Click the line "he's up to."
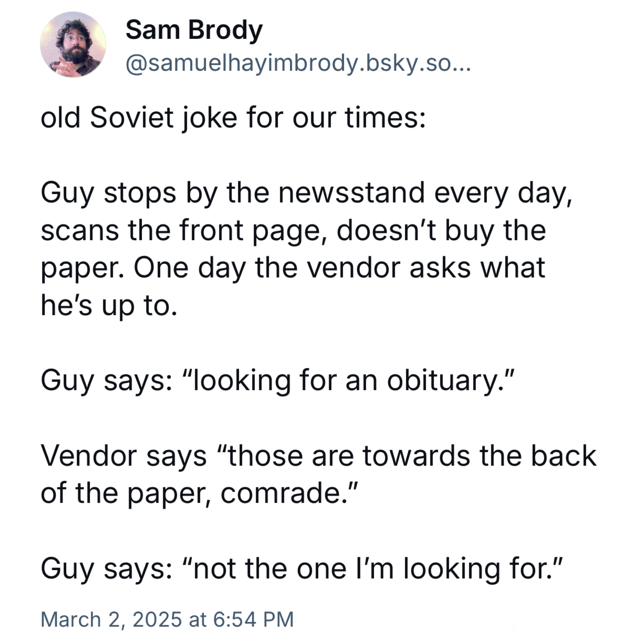The width and height of the screenshot is (644, 644). (x=109, y=306)
